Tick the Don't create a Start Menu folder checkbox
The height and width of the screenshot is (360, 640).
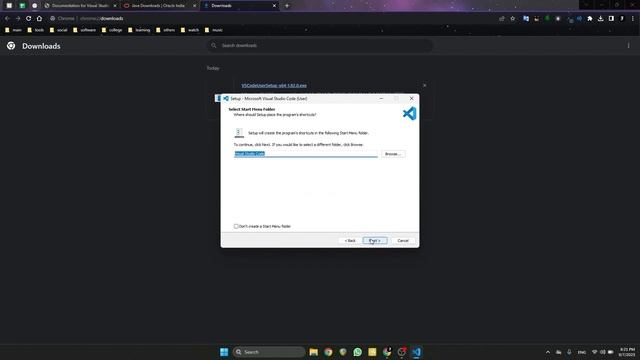pyautogui.click(x=236, y=226)
